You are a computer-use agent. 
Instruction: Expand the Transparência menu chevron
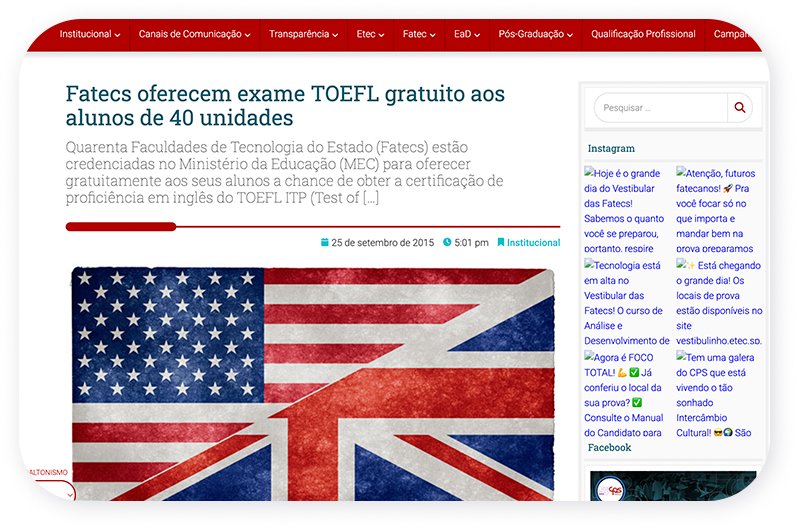[x=335, y=35]
